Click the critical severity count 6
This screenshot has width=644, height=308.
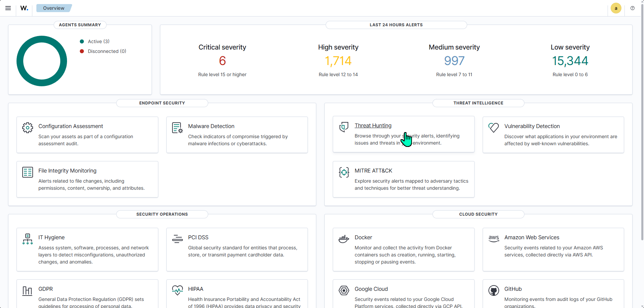point(222,61)
